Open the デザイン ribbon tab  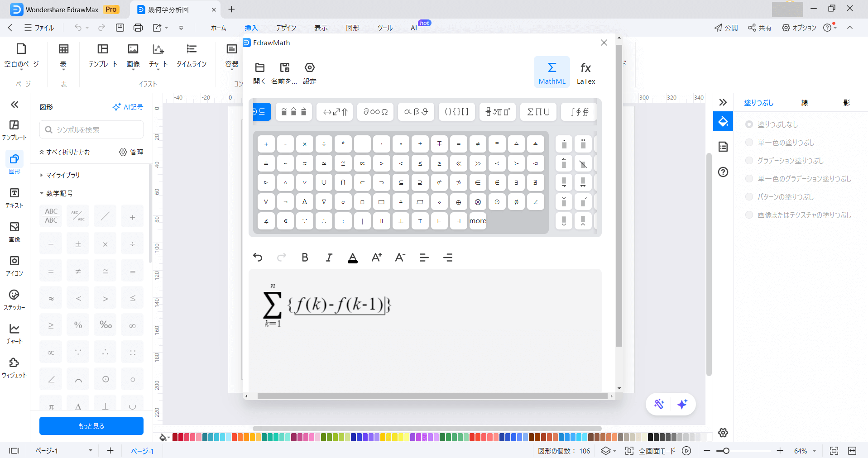[x=286, y=28]
